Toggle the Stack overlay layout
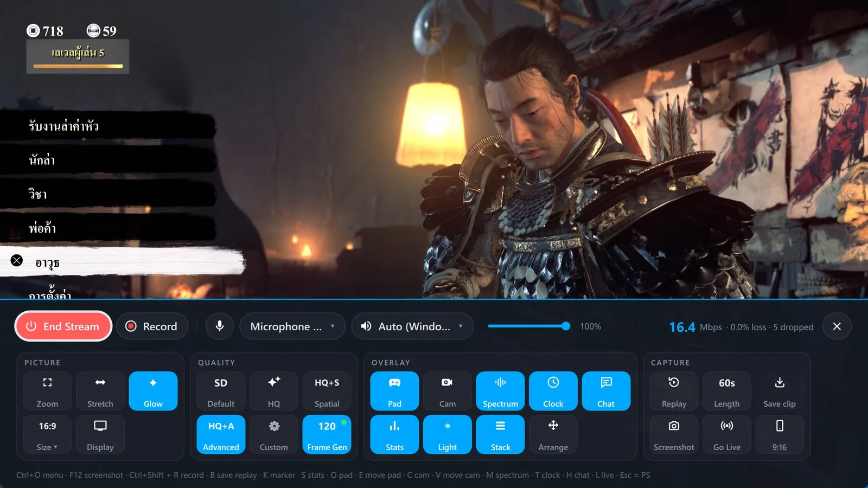 [x=500, y=434]
